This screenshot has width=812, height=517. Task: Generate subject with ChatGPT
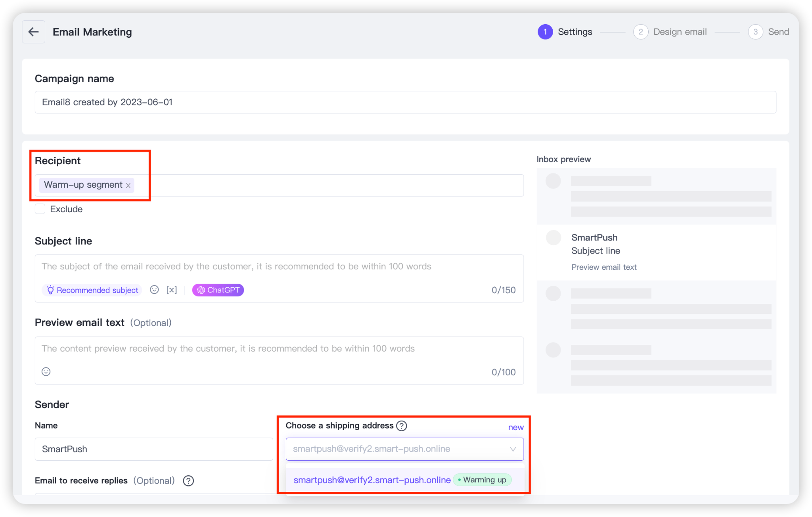coord(218,290)
